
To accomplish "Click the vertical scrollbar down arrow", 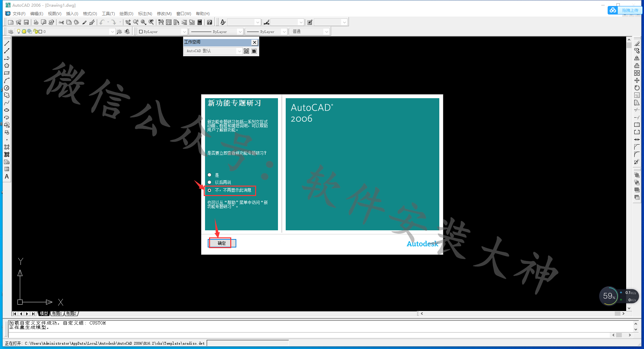I will 629,308.
